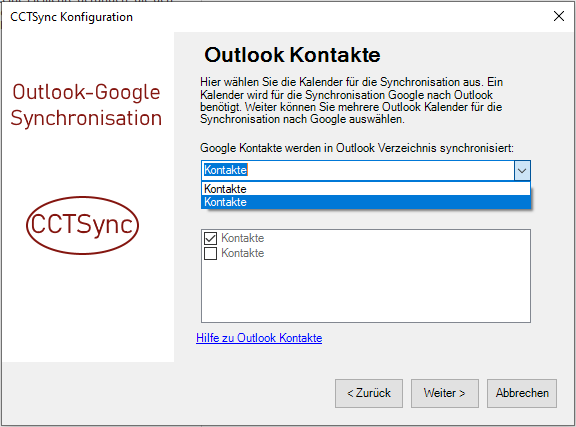The height and width of the screenshot is (427, 576).
Task: Click the Outlook Kontakte page heading
Action: (x=292, y=55)
